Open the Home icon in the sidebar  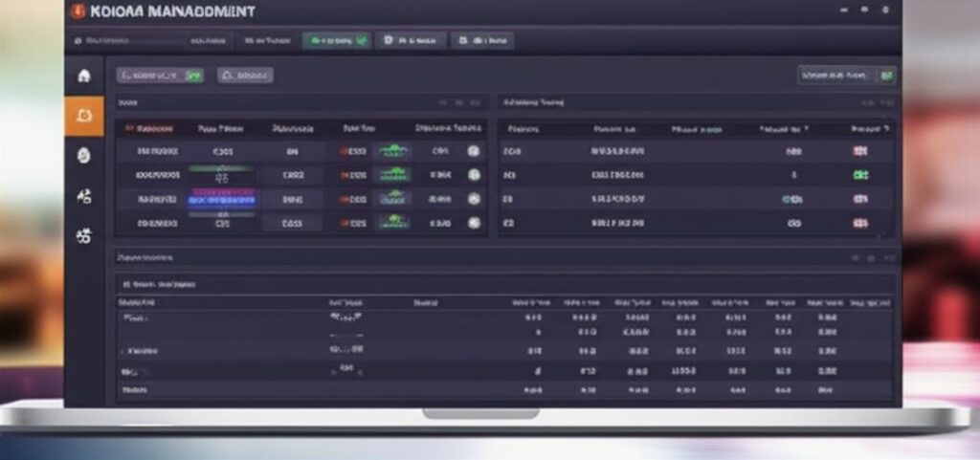[x=83, y=76]
